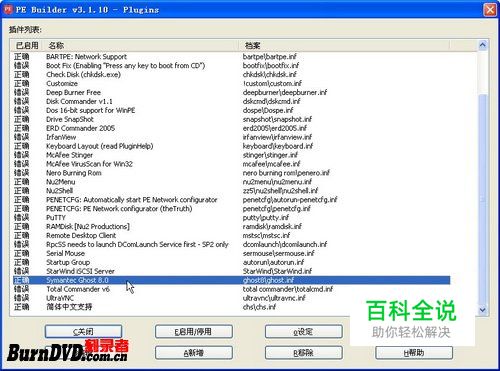Select Total Commander v6 row
This screenshot has width=500, height=371.
(x=232, y=289)
